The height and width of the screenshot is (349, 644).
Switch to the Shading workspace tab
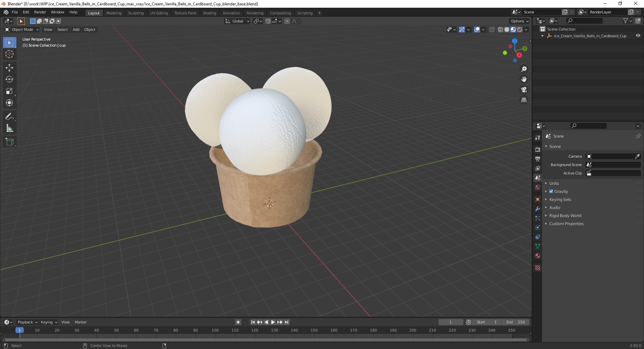pos(209,13)
